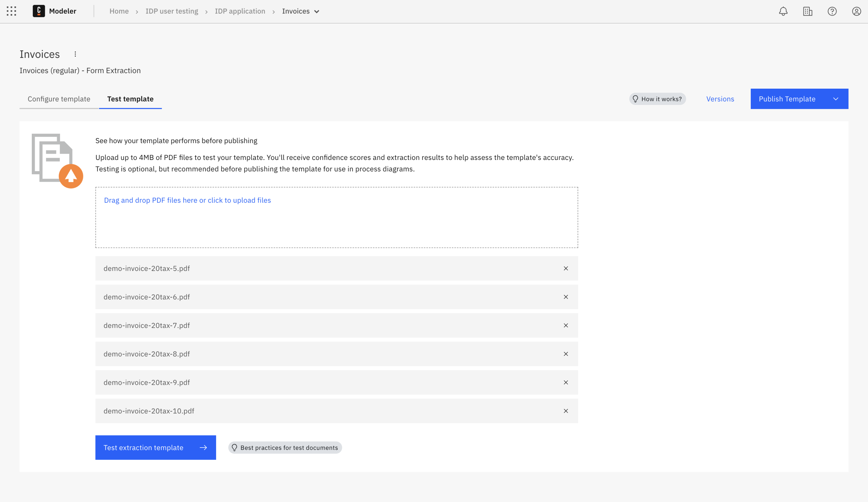Remove demo-invoice-20tax-10.pdf from list
868x502 pixels.
[566, 411]
